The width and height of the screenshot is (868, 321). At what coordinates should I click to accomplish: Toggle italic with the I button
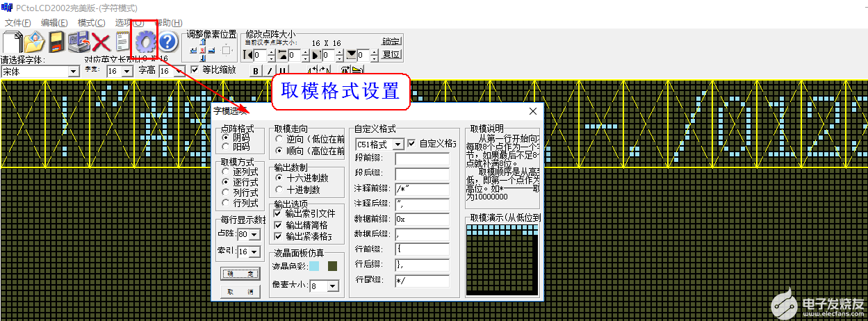(x=268, y=70)
